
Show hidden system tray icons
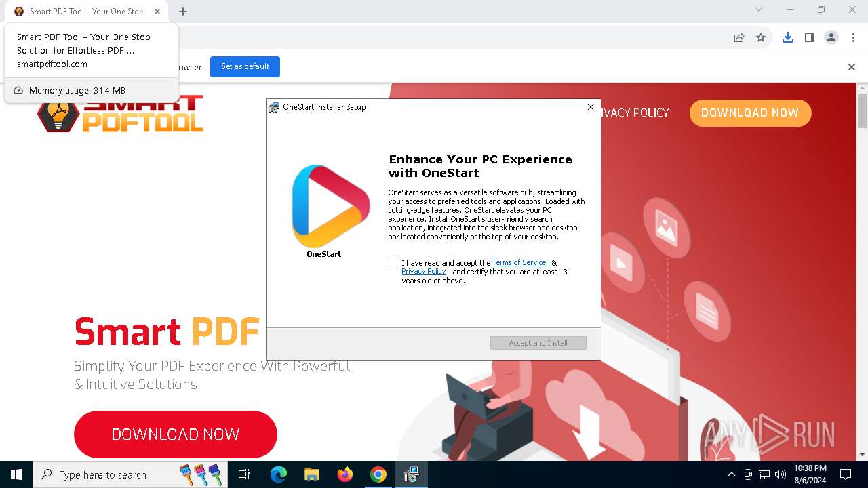point(731,474)
